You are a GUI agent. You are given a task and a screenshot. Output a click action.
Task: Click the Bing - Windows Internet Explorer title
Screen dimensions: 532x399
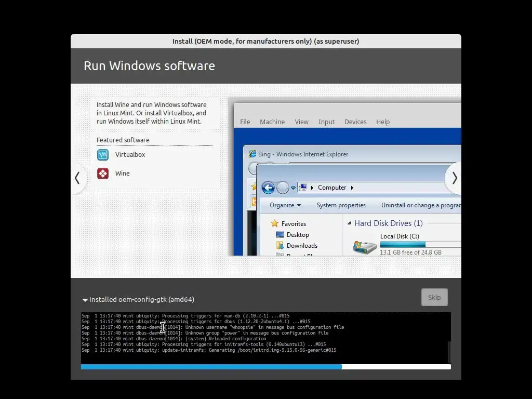303,154
